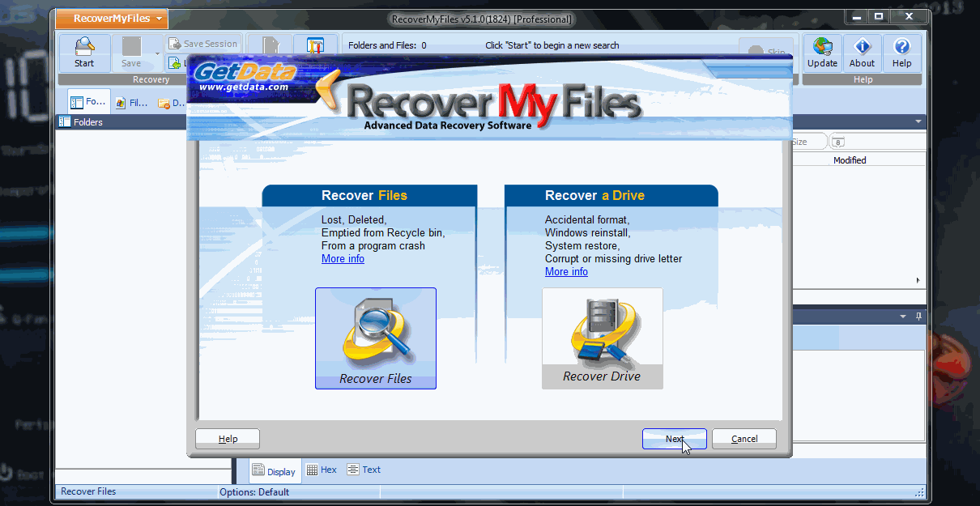Image resolution: width=980 pixels, height=506 pixels.
Task: Open More info link under Recover a Drive
Action: point(566,272)
